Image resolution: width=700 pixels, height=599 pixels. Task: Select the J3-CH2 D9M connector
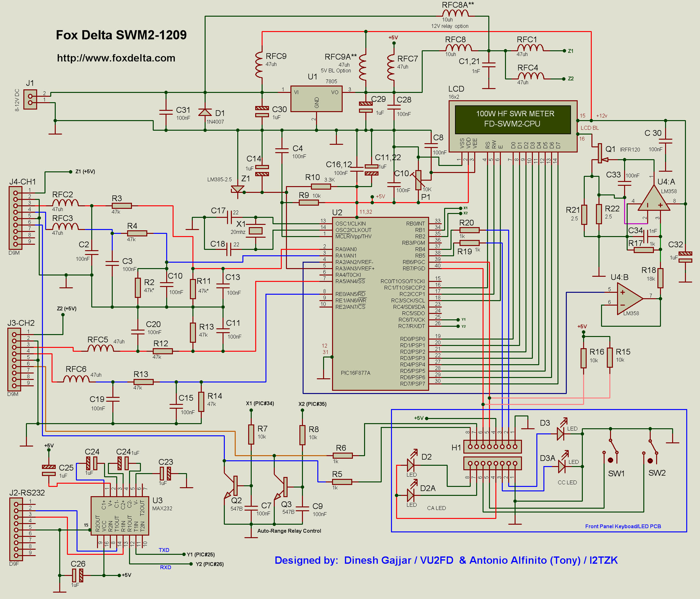(14, 360)
